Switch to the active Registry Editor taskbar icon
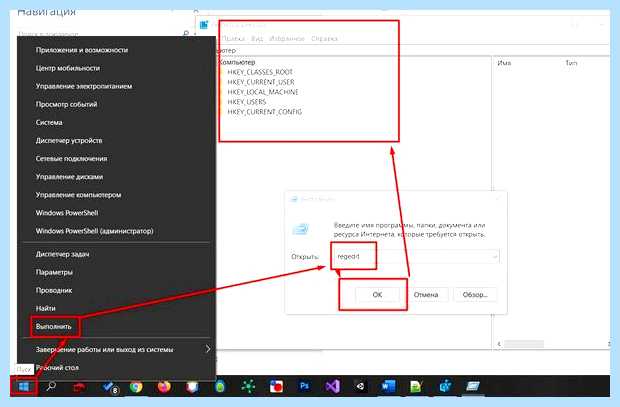The height and width of the screenshot is (407, 620). pos(473,386)
